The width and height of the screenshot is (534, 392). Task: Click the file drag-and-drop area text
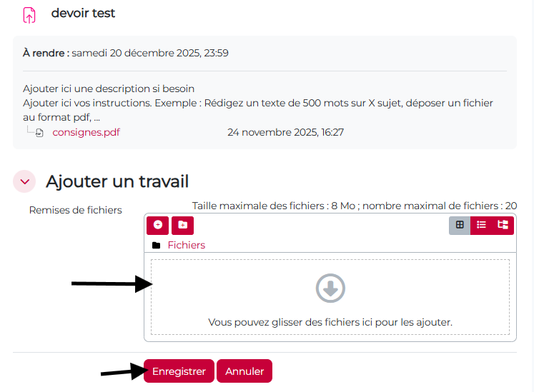(330, 323)
